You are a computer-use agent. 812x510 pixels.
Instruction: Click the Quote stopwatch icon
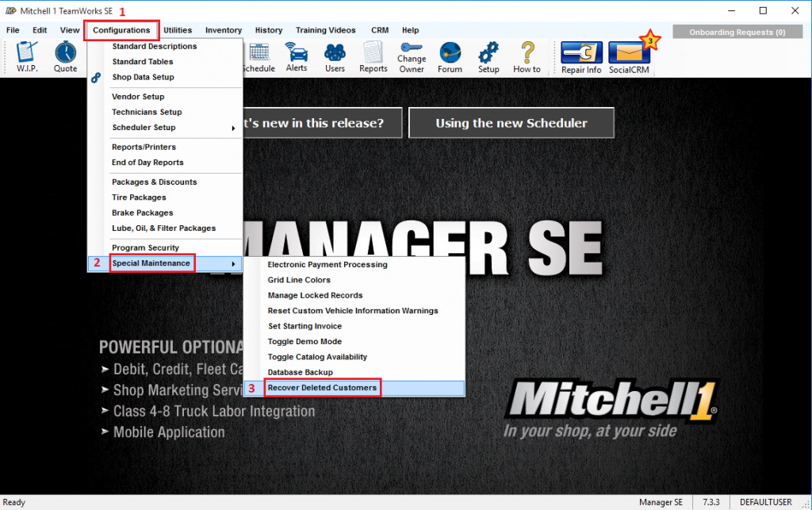click(65, 57)
